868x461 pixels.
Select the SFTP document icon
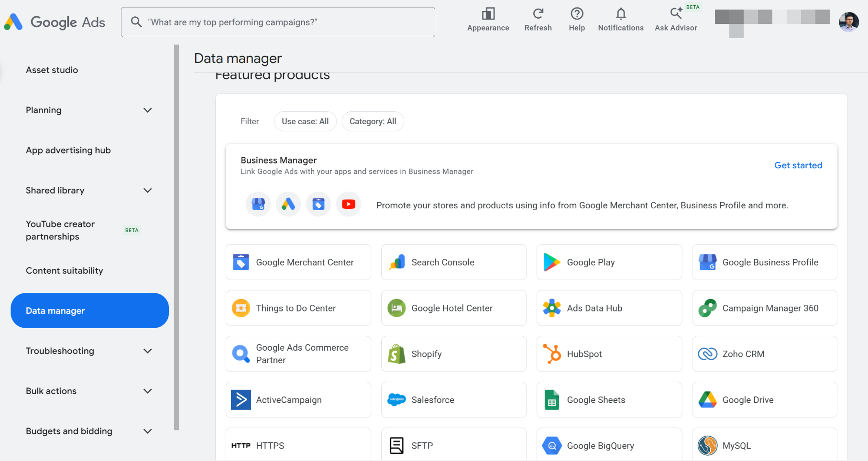click(x=396, y=446)
